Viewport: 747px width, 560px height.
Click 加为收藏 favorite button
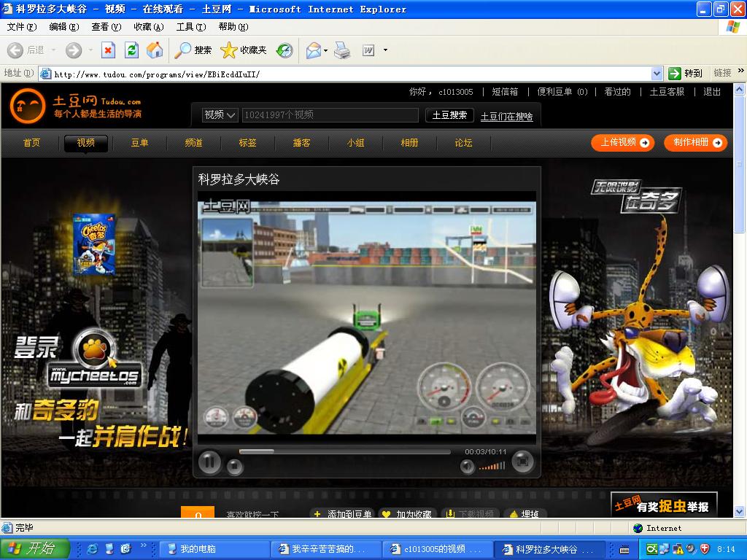(407, 514)
